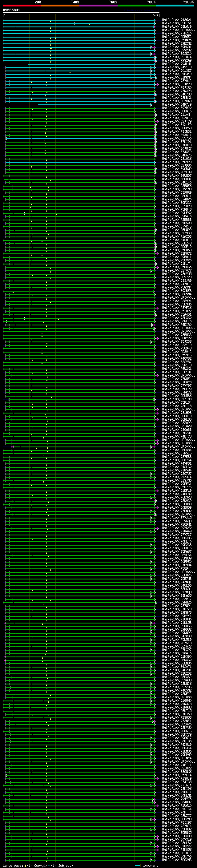Click the white query sequence bar
The image size is (197, 868).
coord(81,13)
